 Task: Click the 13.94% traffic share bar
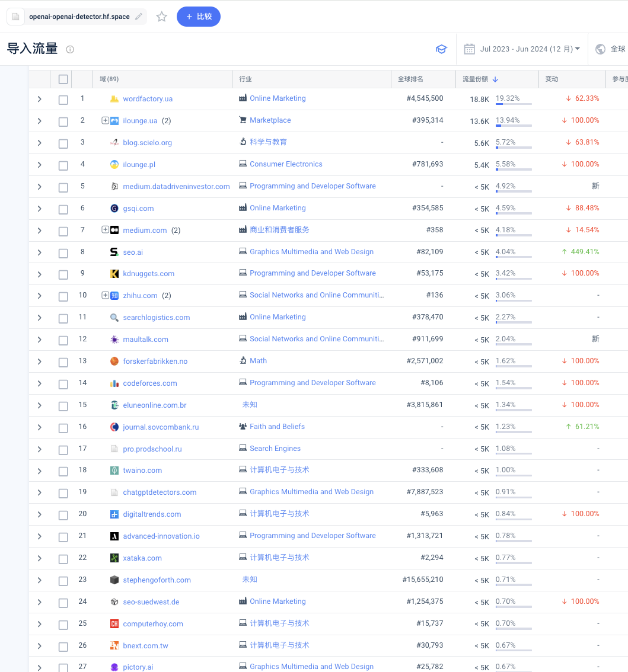(x=514, y=126)
